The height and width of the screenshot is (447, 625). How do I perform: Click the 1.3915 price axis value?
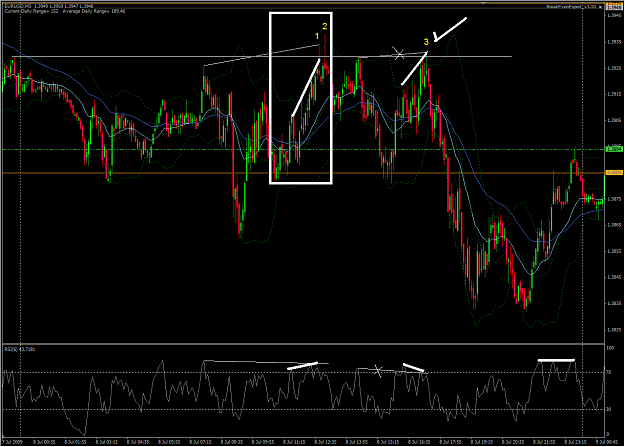[614, 95]
